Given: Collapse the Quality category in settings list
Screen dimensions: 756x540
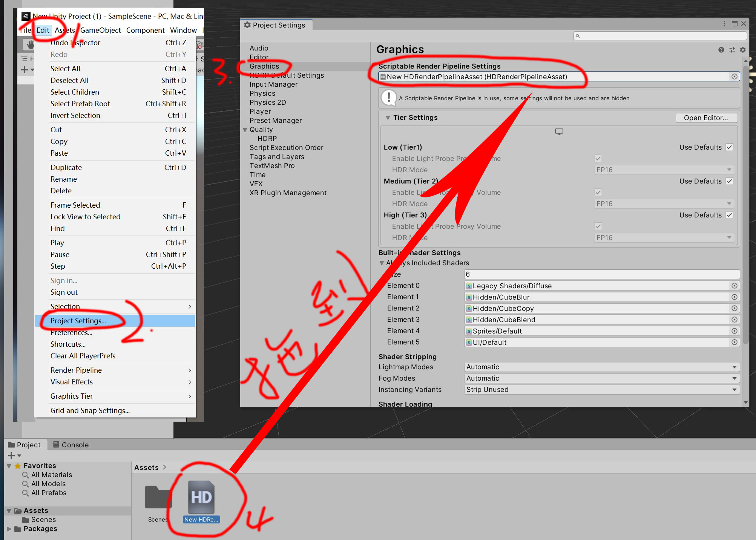Looking at the screenshot, I should (245, 130).
